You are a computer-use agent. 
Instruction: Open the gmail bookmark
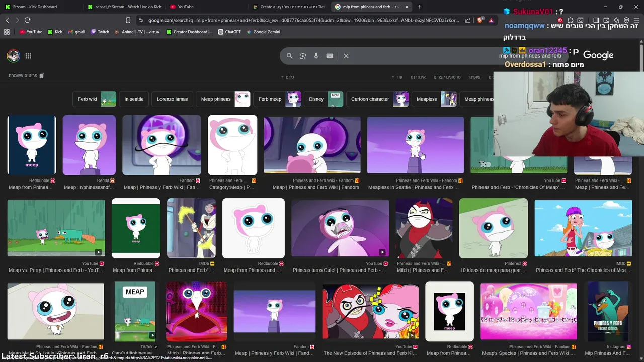tap(76, 32)
